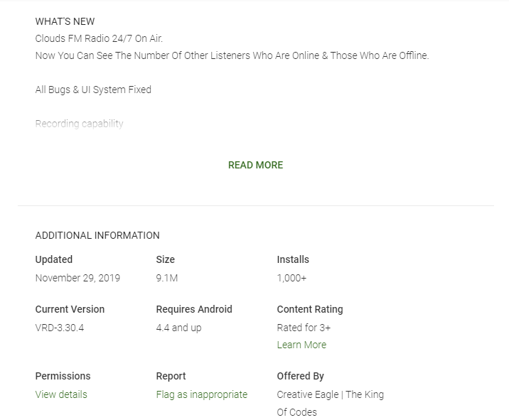Click the 4.4 and up requirement
509x420 pixels.
coord(179,328)
